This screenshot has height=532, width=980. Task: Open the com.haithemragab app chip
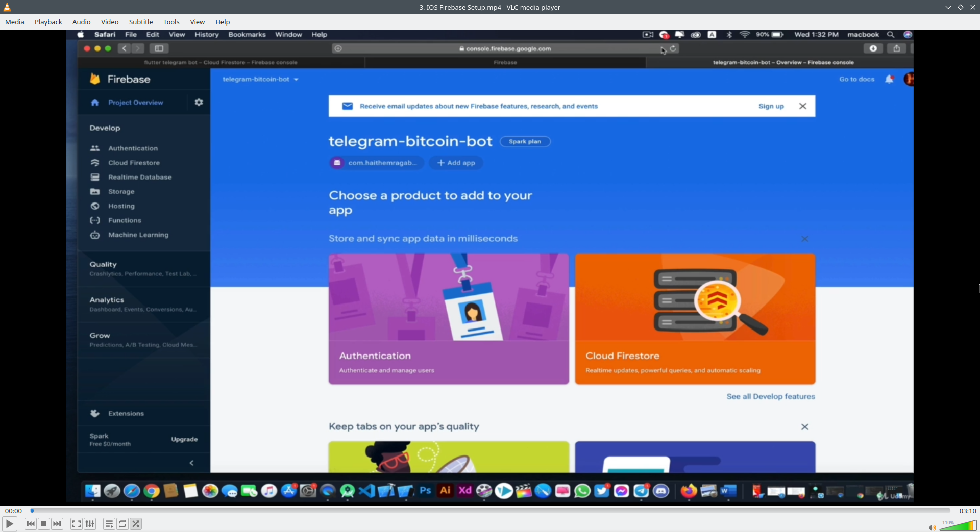click(376, 163)
